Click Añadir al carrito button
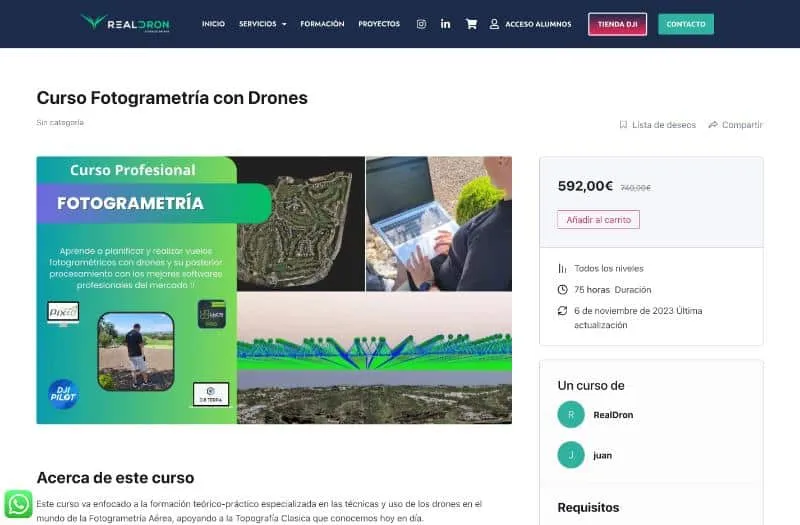Image resolution: width=800 pixels, height=525 pixels. coord(598,219)
